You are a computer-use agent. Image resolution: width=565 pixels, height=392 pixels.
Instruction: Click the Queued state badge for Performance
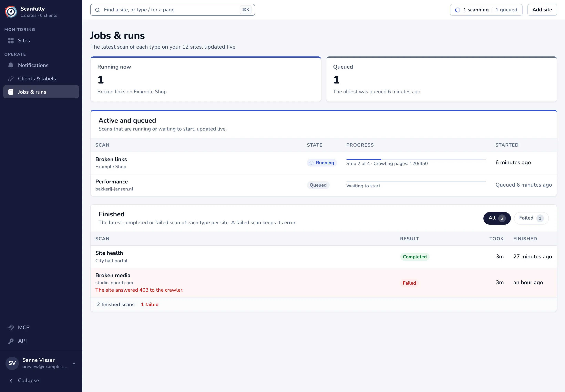318,185
